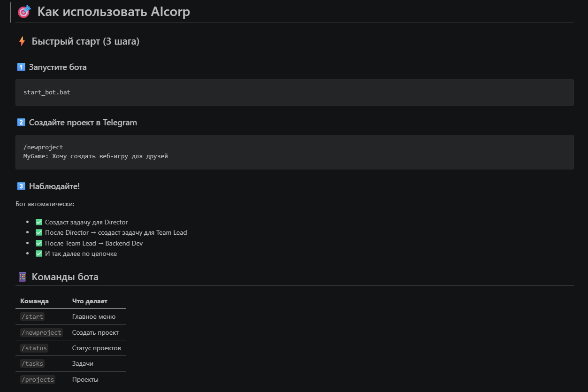Click the checkmark beside После Team Lead → Backend Dev
Viewport: 588px width, 392px height.
[x=39, y=243]
